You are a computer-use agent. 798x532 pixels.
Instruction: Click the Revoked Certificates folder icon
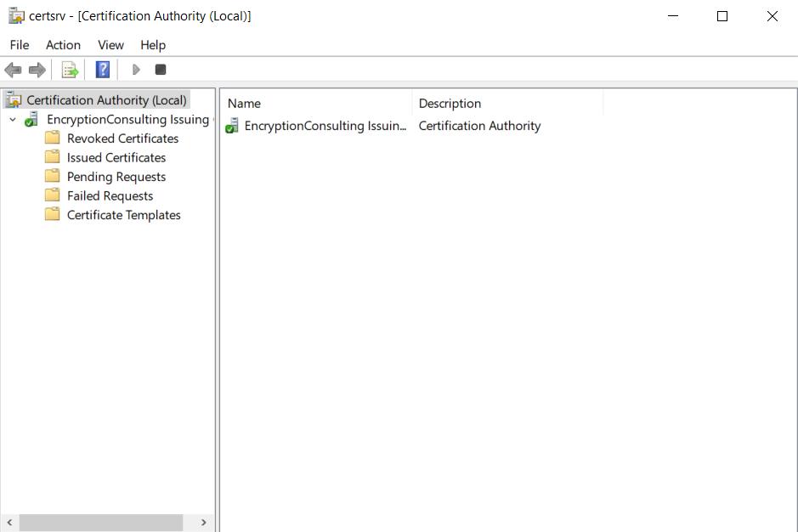click(53, 138)
